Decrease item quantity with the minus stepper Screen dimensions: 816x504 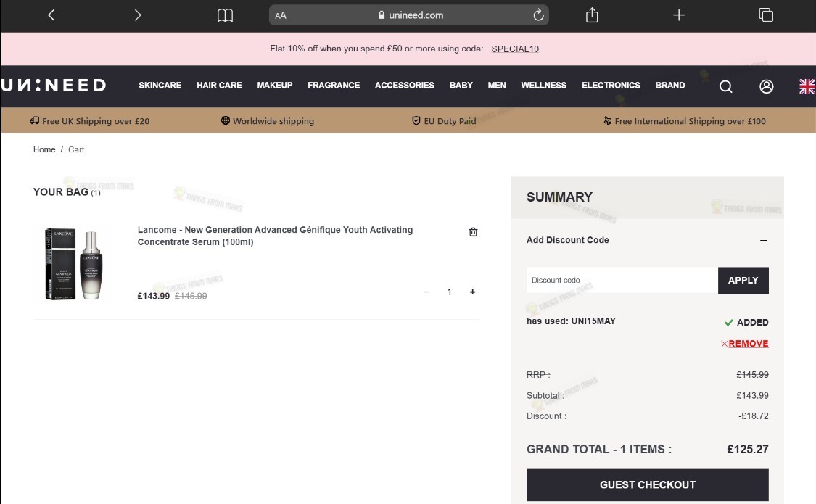(x=426, y=292)
